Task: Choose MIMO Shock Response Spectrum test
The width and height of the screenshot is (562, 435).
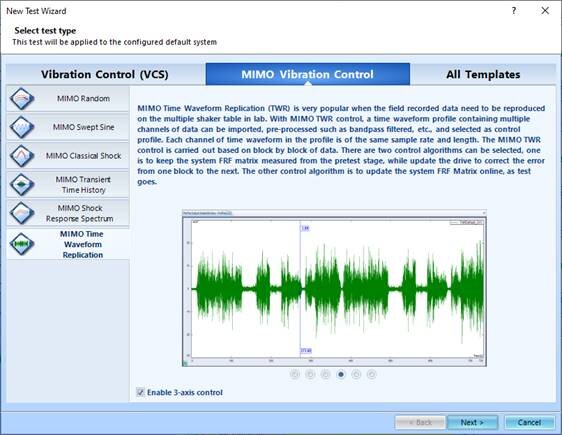Action: click(67, 213)
